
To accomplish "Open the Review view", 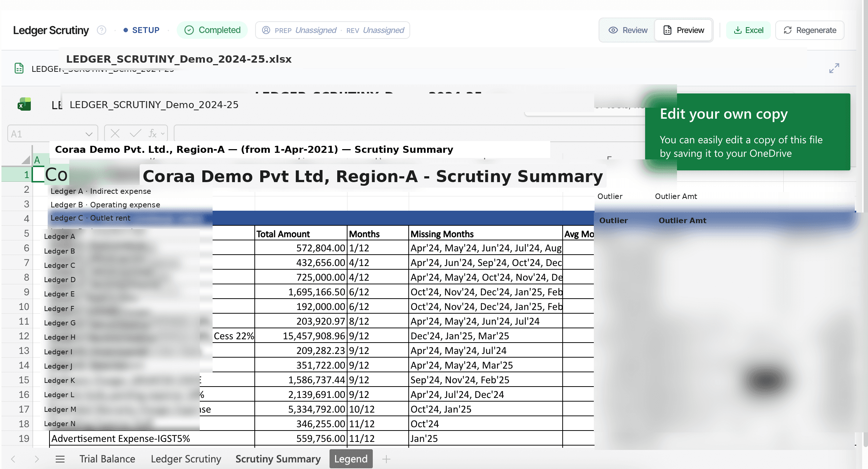I will tap(628, 30).
